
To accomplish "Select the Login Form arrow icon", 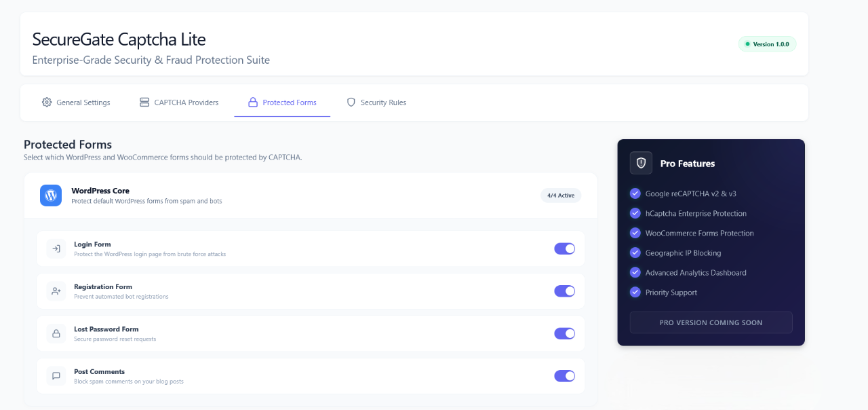I will point(56,249).
